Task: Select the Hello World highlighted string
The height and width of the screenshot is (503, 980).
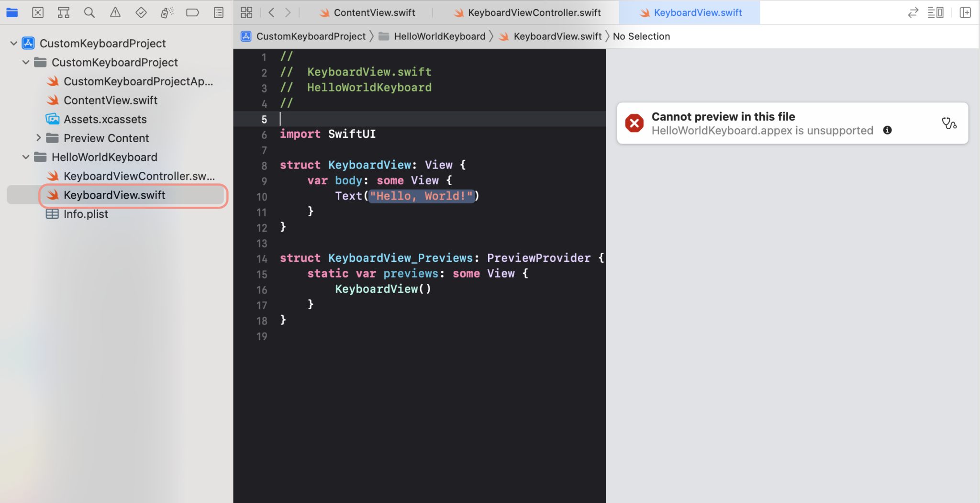Action: pos(420,196)
